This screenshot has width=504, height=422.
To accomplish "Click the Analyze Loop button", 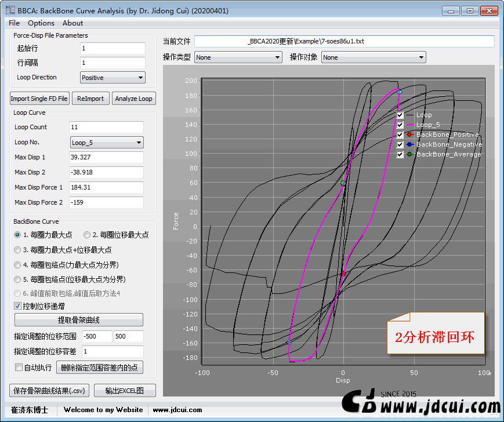I will tap(134, 99).
